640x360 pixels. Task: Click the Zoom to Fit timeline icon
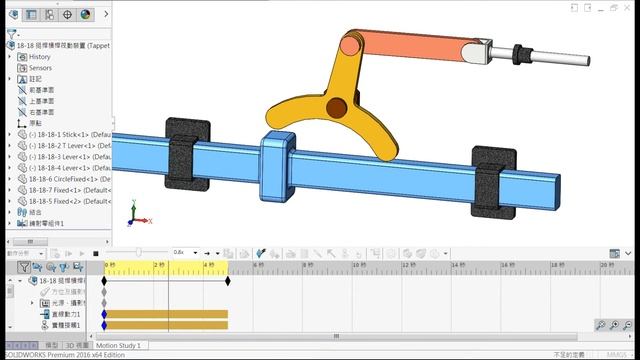tap(600, 325)
